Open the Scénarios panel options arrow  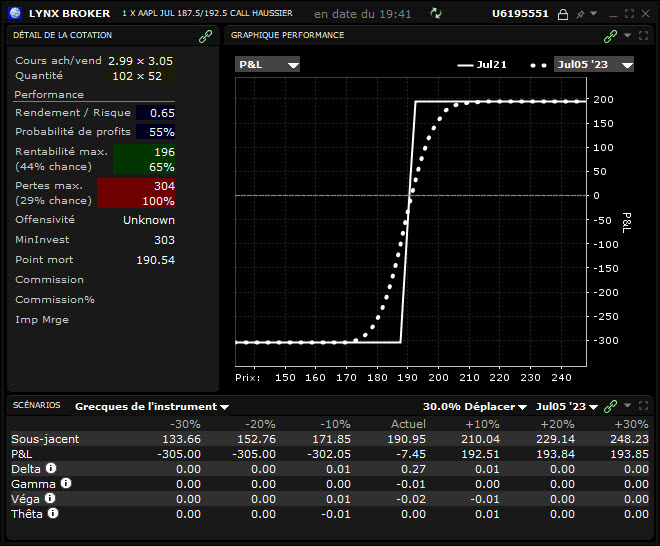[628, 405]
